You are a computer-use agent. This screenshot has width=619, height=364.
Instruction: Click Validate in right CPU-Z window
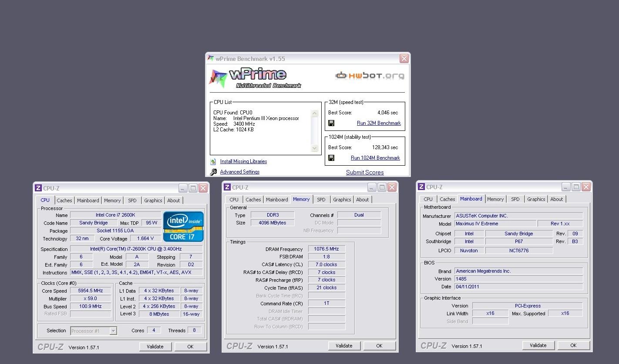(x=538, y=345)
